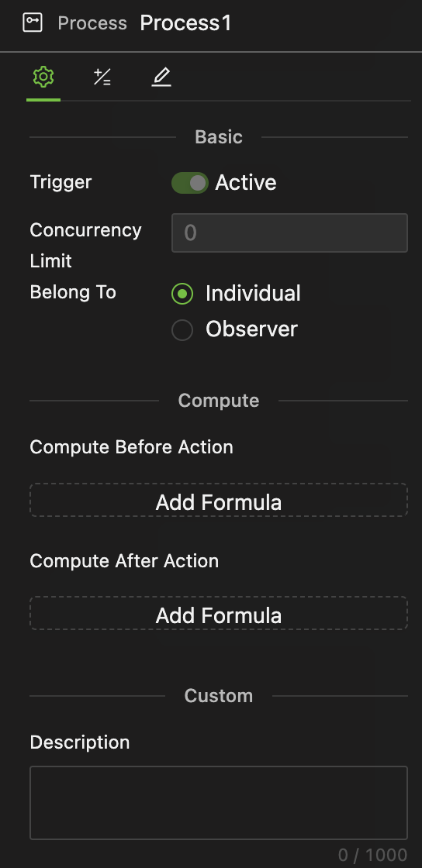Click the Process node icon in header
The image size is (422, 868).
click(x=32, y=22)
